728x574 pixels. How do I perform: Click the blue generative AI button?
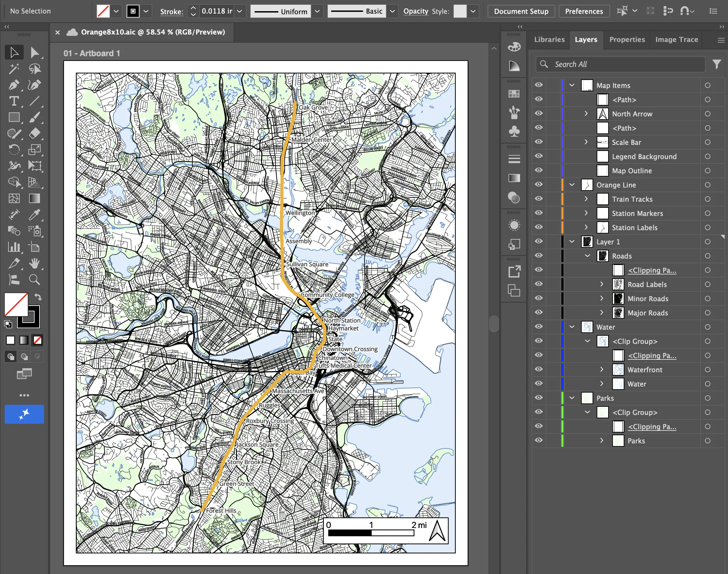click(x=24, y=414)
